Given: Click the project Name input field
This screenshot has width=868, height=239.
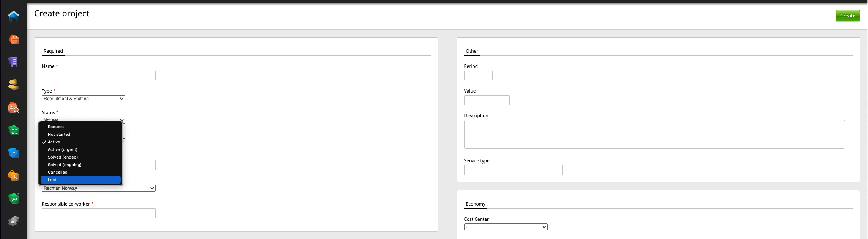Looking at the screenshot, I should (x=98, y=75).
